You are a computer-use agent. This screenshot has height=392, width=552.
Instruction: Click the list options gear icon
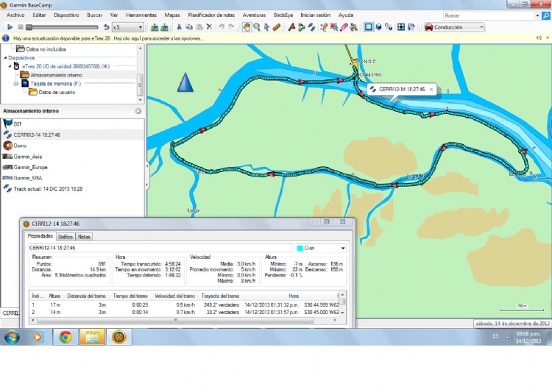[x=138, y=111]
